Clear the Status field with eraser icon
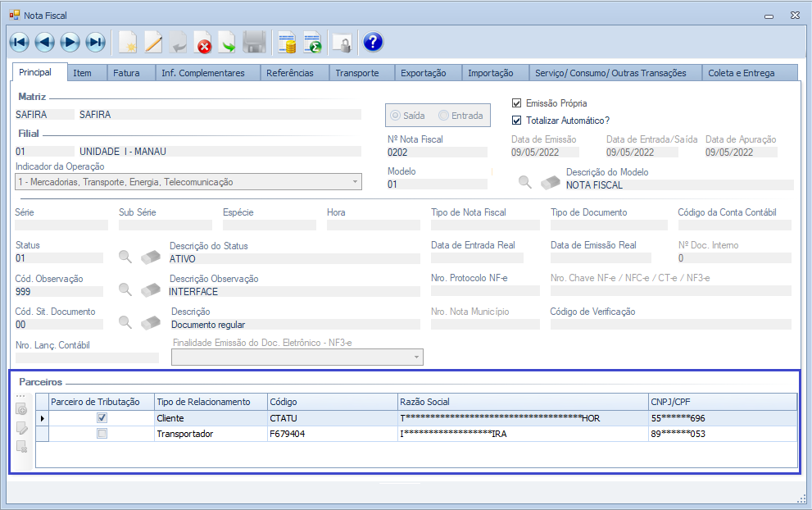 [x=151, y=257]
